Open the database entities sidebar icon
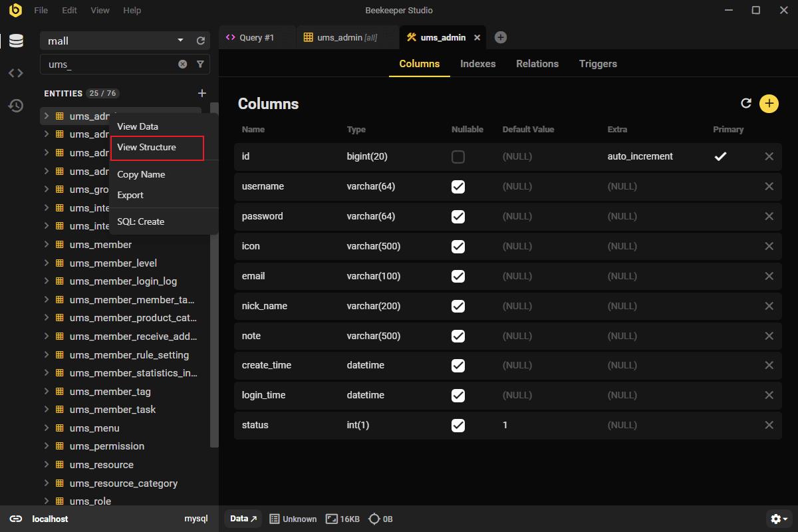The width and height of the screenshot is (798, 532). tap(16, 41)
